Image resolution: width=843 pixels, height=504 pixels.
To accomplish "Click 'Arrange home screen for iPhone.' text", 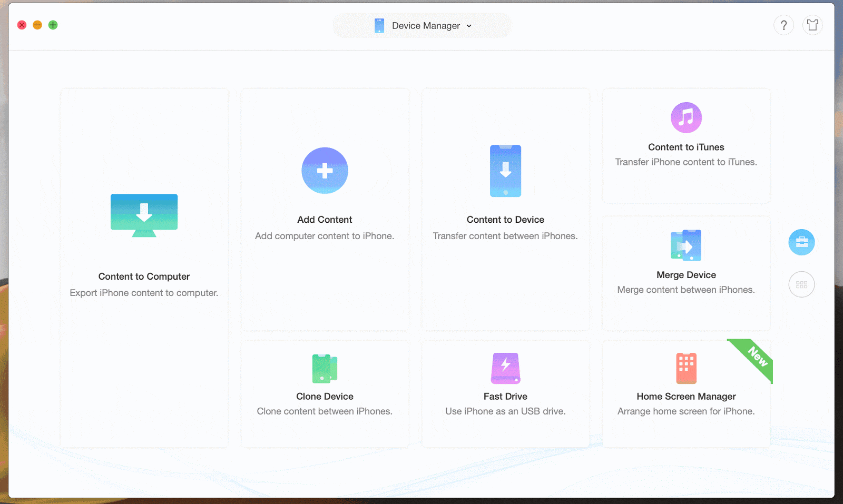I will click(686, 411).
